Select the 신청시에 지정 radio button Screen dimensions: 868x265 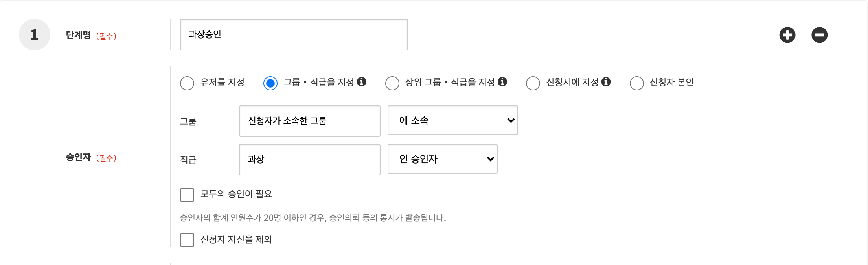pyautogui.click(x=533, y=83)
